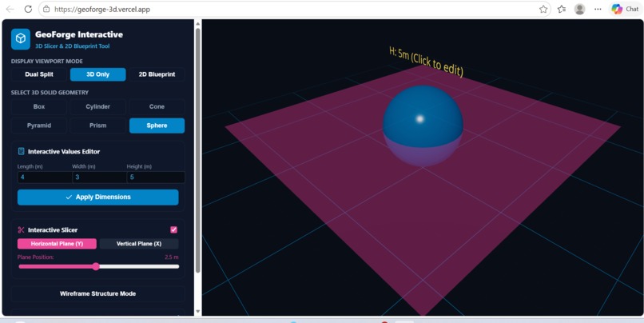Screen dimensions: 644x323
Task: Open the browser profile avatar
Action: click(579, 9)
